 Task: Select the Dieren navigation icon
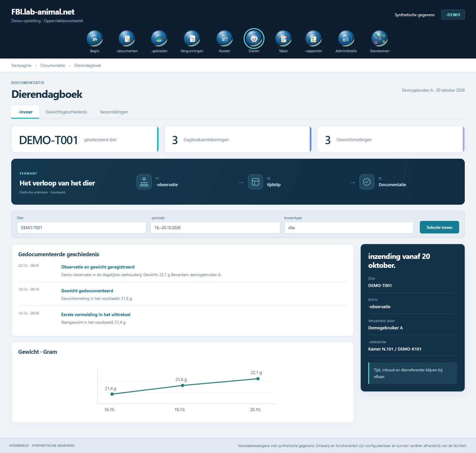coord(254,39)
